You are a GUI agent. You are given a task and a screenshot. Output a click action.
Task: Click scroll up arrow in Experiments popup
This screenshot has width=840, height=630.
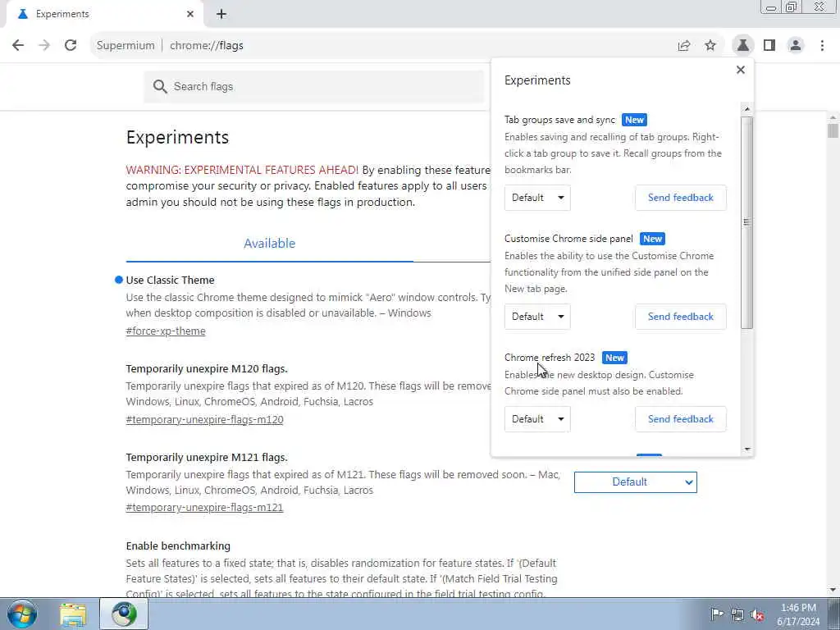[x=747, y=109]
